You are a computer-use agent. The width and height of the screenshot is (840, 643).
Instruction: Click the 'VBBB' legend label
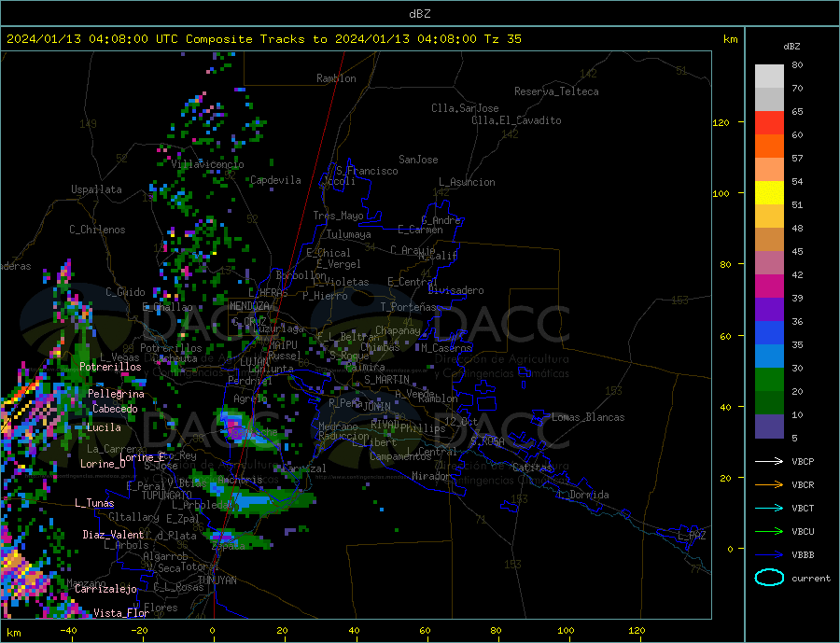pos(803,555)
